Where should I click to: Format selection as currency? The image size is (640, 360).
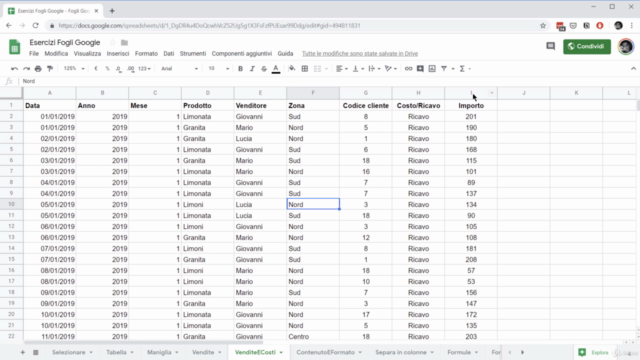click(96, 69)
